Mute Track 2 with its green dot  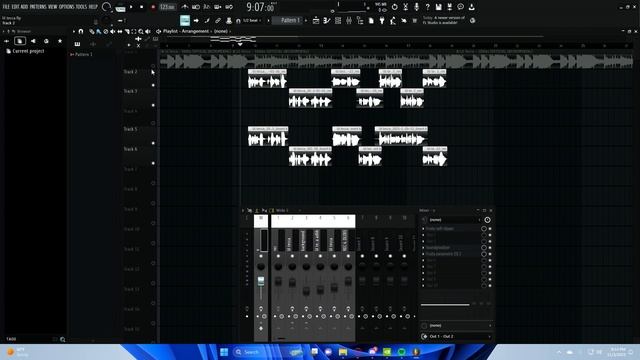click(153, 85)
